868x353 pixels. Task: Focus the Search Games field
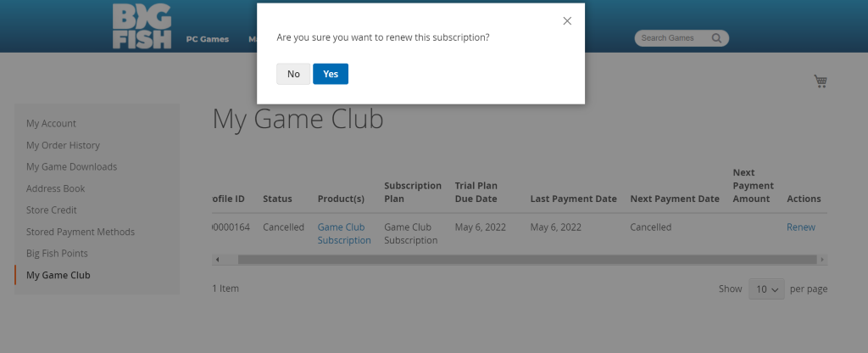[673, 38]
